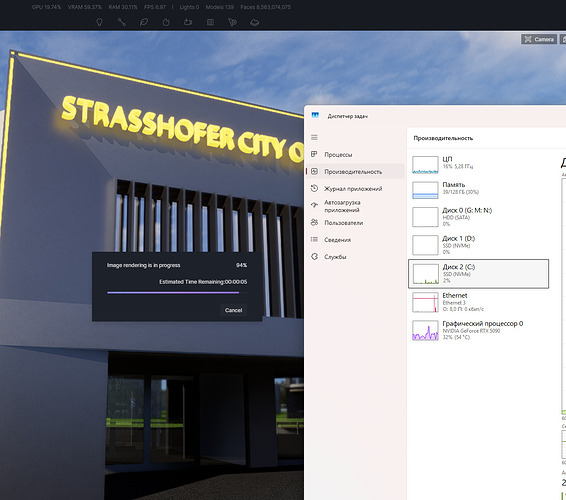
Task: Click the flame effects icon
Action: (x=166, y=22)
